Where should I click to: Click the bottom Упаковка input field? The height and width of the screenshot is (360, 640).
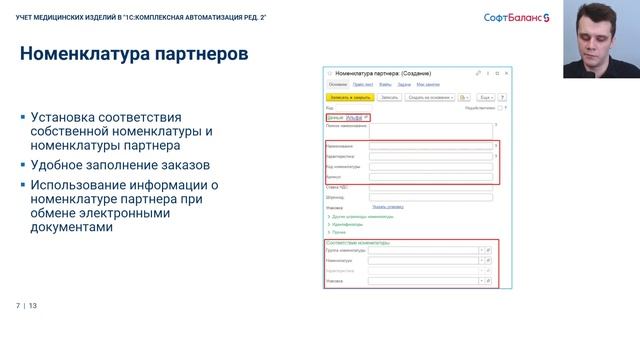[423, 281]
